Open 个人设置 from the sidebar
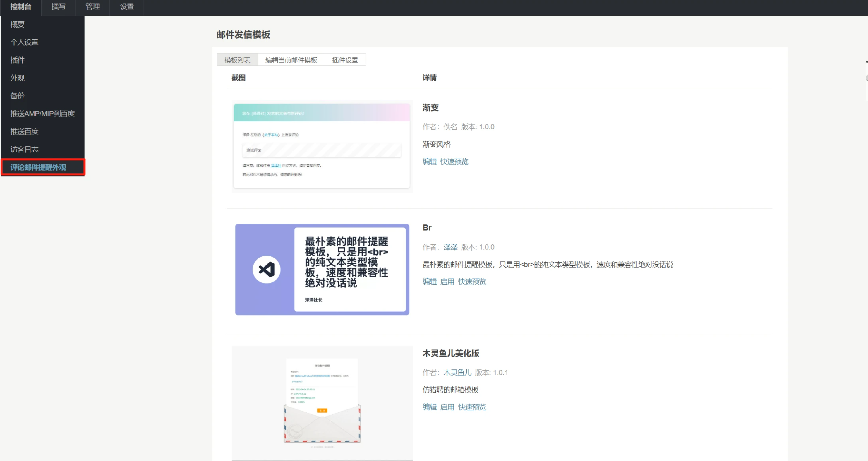Image resolution: width=868 pixels, height=461 pixels. 24,42
